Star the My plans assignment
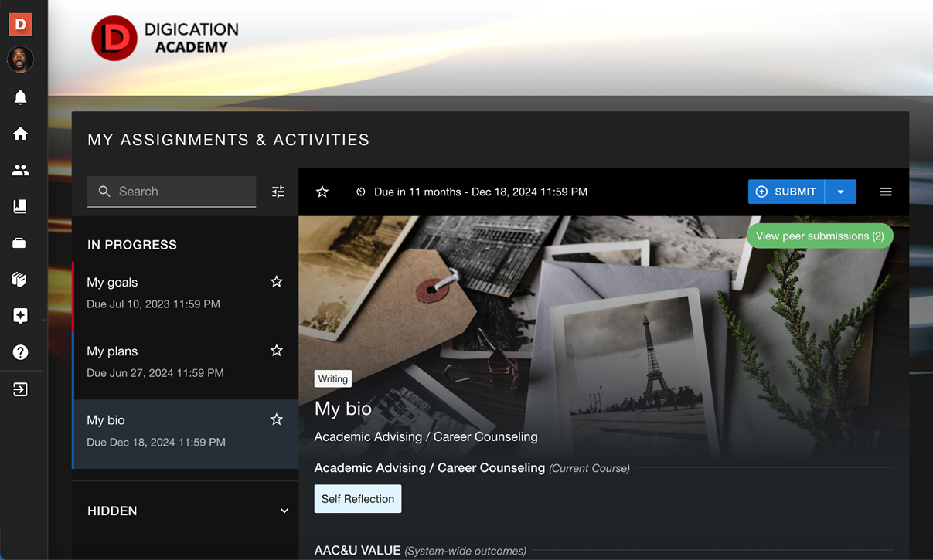This screenshot has width=933, height=560. [x=276, y=351]
